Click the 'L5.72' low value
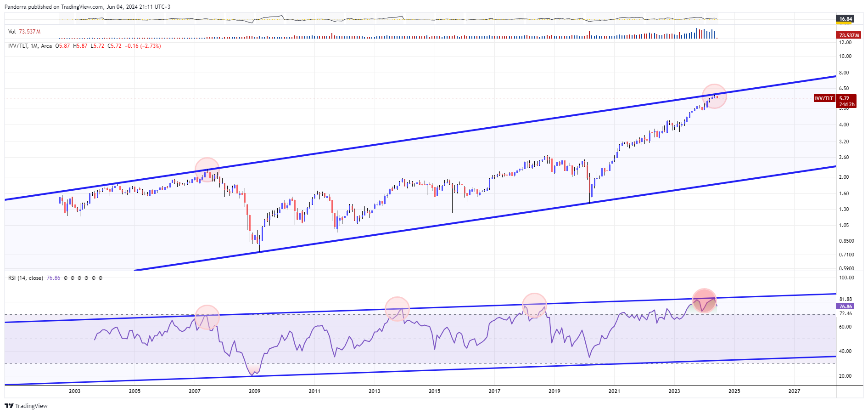The image size is (868, 414). point(97,46)
